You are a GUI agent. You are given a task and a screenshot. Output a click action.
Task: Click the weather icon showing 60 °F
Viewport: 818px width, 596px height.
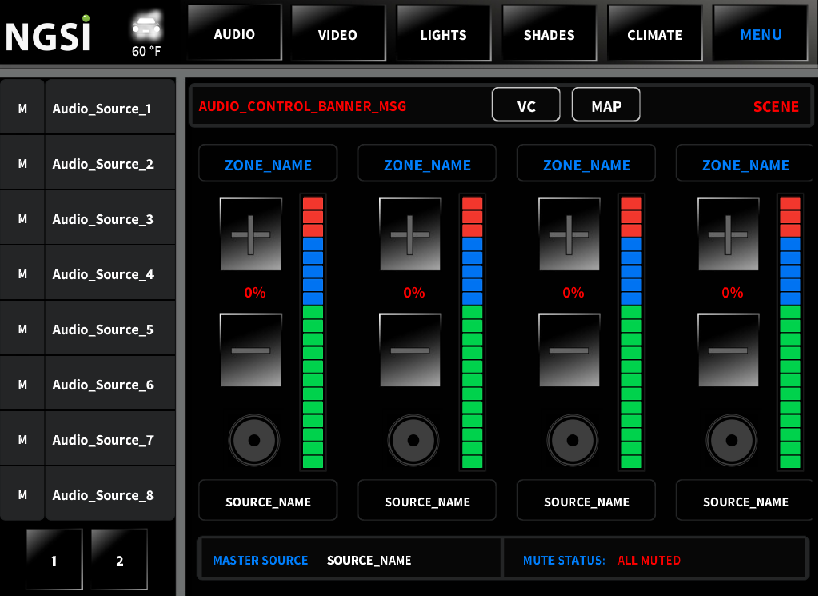coord(147,30)
